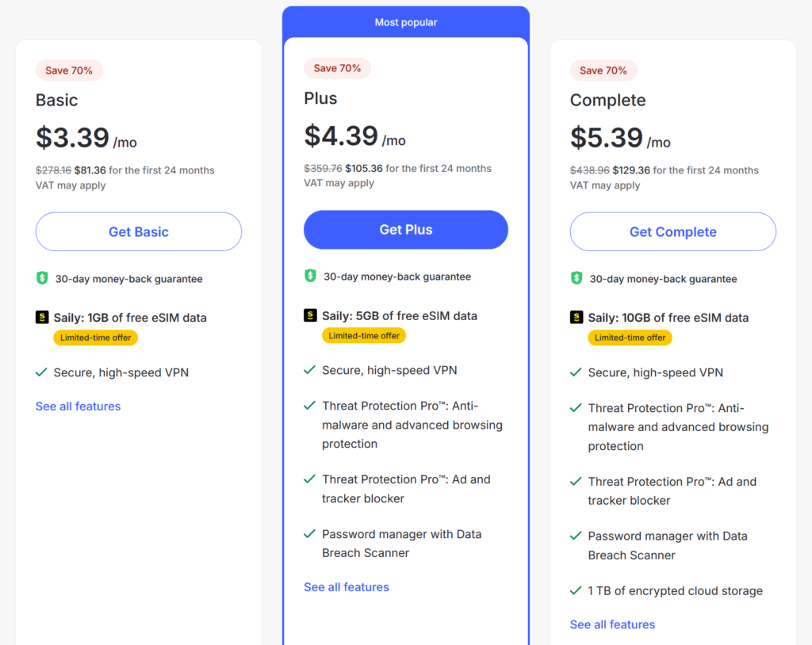Click the checkmark next to Basic's Secure, high-speed VPN

[x=41, y=372]
